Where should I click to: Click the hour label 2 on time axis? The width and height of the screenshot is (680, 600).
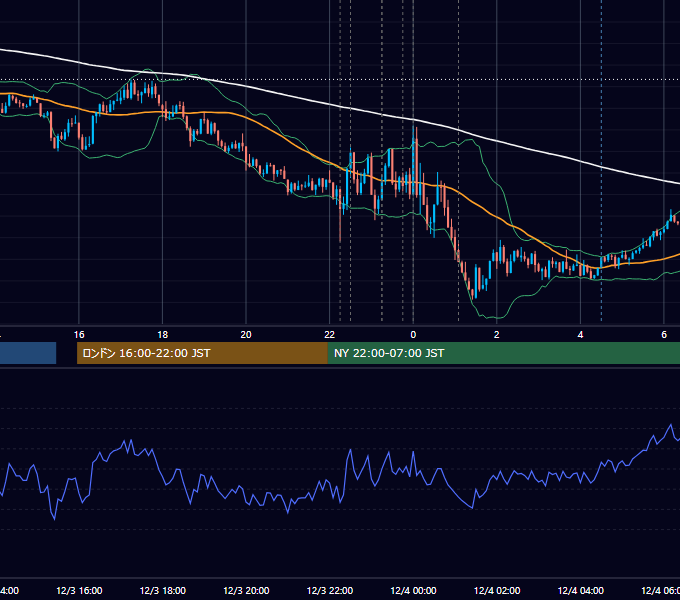coord(497,335)
